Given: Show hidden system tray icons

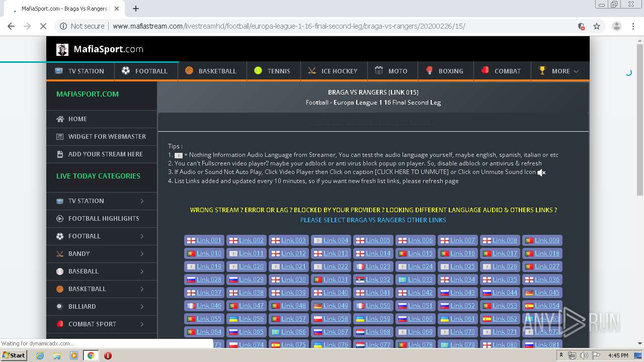Looking at the screenshot, I should [x=561, y=355].
